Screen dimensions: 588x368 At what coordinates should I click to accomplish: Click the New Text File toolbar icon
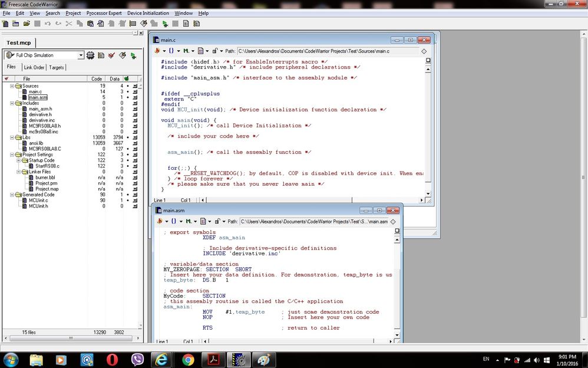[5, 23]
